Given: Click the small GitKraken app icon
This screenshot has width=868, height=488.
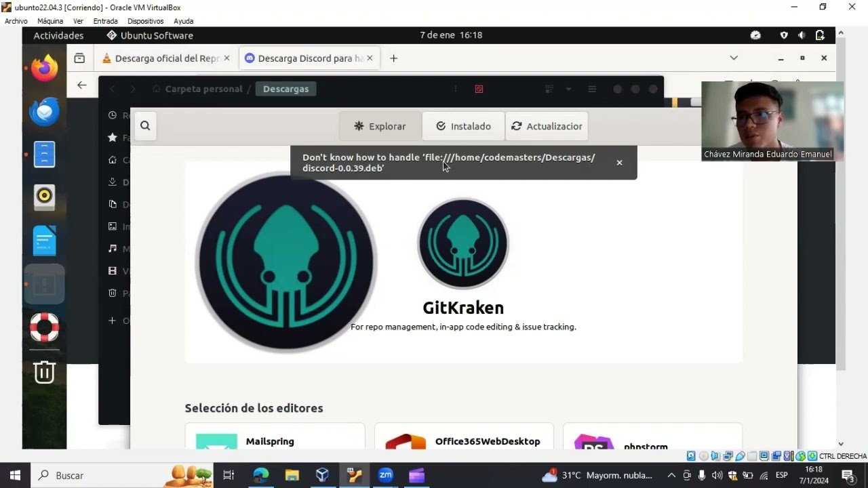Looking at the screenshot, I should point(463,243).
